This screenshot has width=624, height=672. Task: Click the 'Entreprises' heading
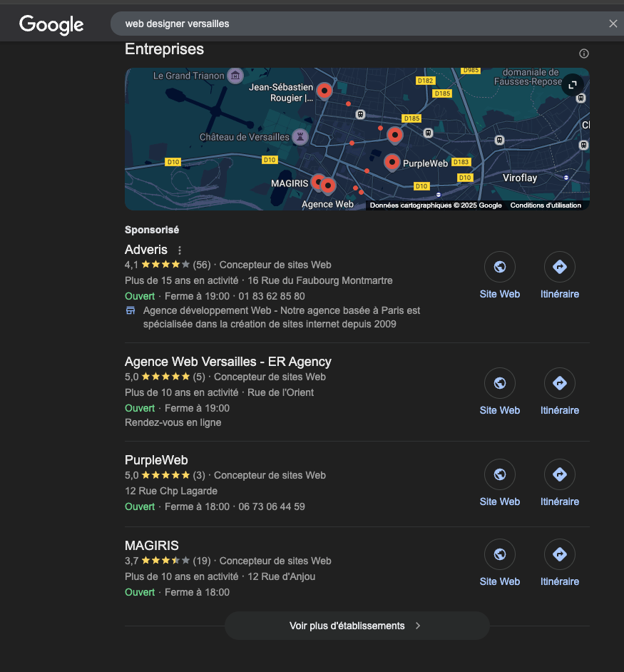164,49
